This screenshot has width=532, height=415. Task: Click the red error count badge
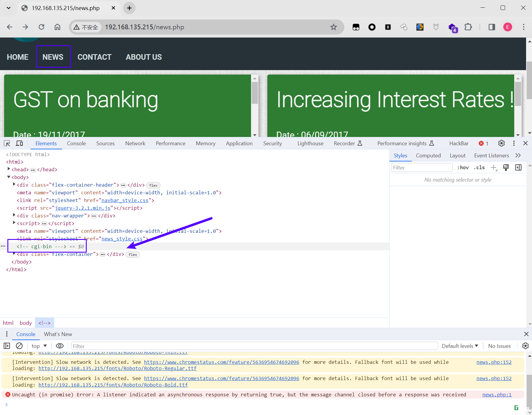click(483, 143)
